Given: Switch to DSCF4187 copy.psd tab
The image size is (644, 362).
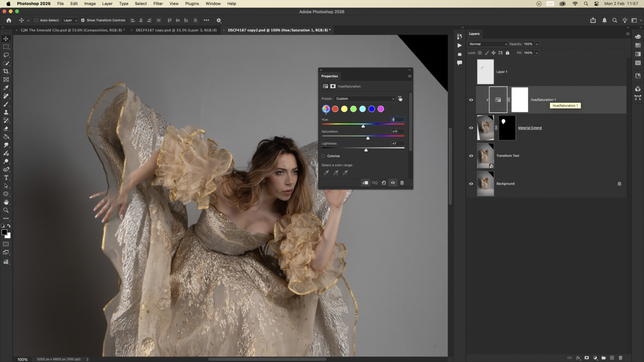Looking at the screenshot, I should tap(176, 30).
